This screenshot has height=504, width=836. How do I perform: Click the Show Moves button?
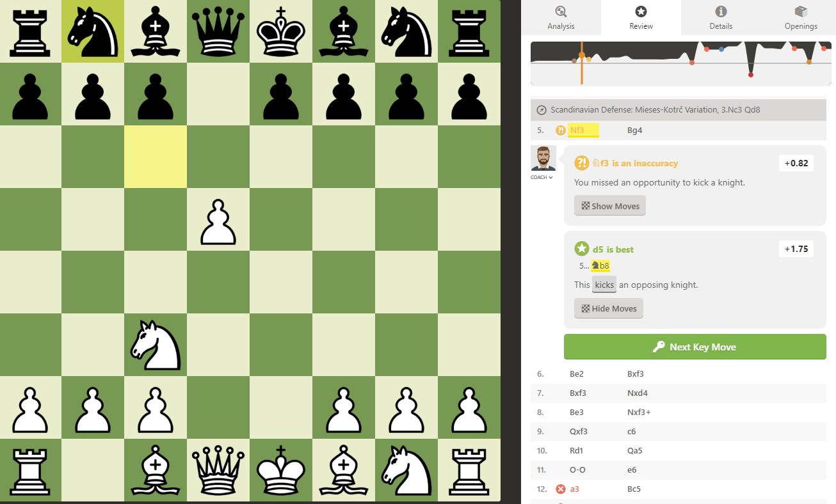point(610,206)
